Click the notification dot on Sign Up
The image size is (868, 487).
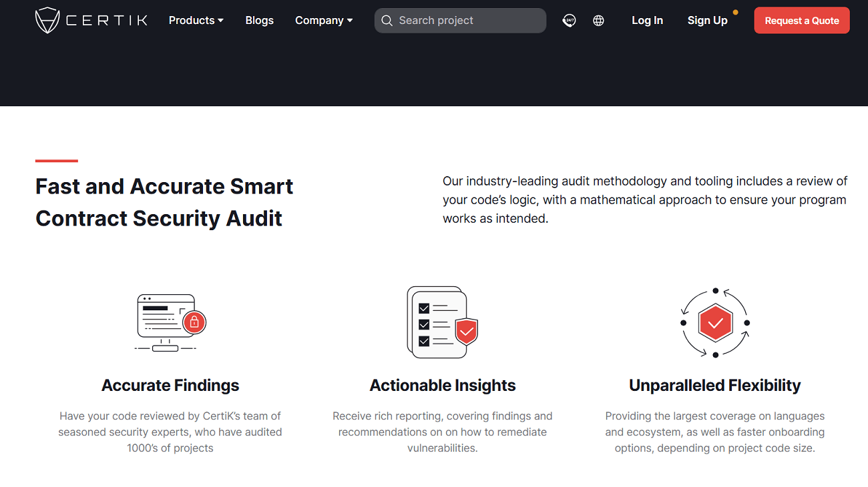(734, 11)
